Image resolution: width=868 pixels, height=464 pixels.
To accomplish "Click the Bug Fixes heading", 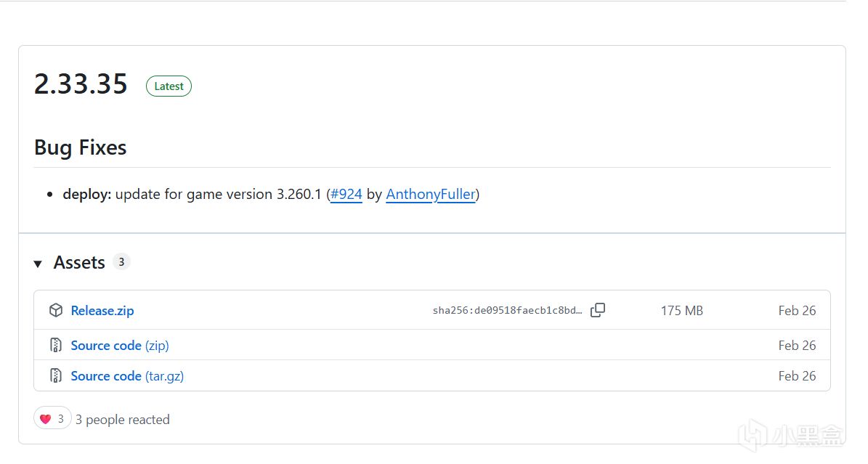I will pos(80,147).
